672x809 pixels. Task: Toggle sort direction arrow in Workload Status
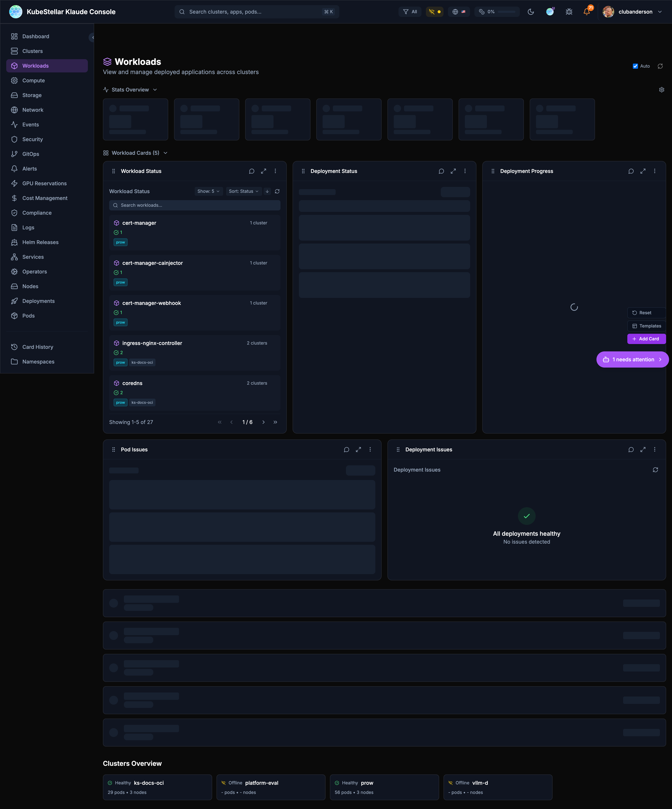coord(267,191)
